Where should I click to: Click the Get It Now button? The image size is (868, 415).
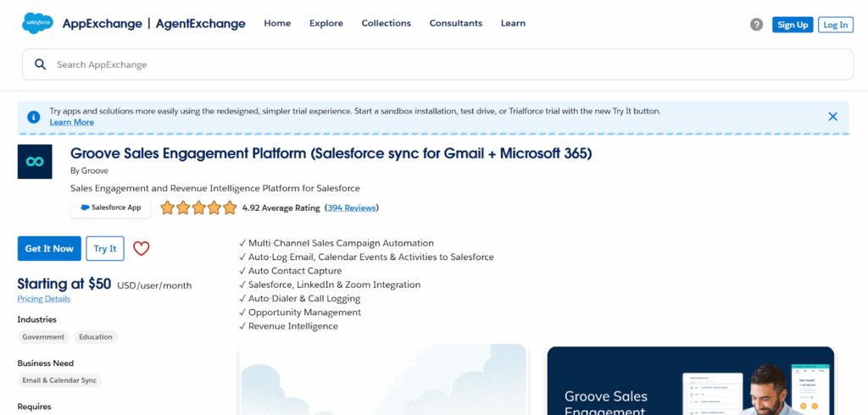point(49,248)
